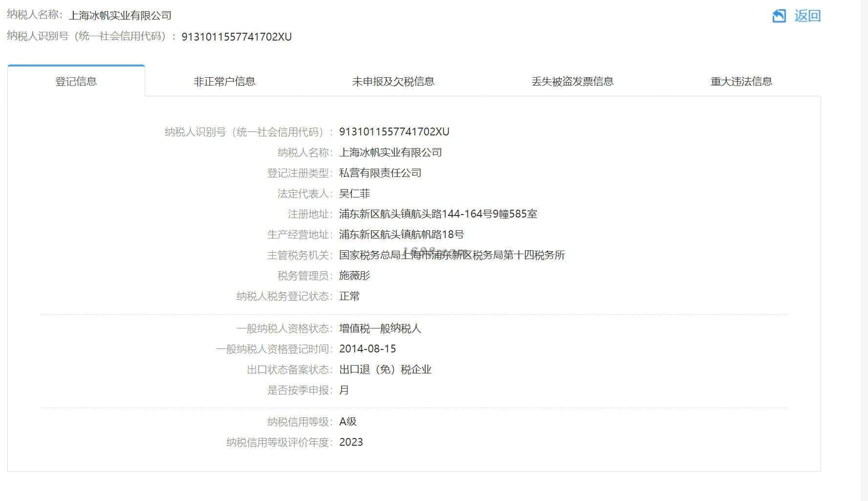Click the 主管税务机关 field label
Screen dimensions: 868x501
300,255
